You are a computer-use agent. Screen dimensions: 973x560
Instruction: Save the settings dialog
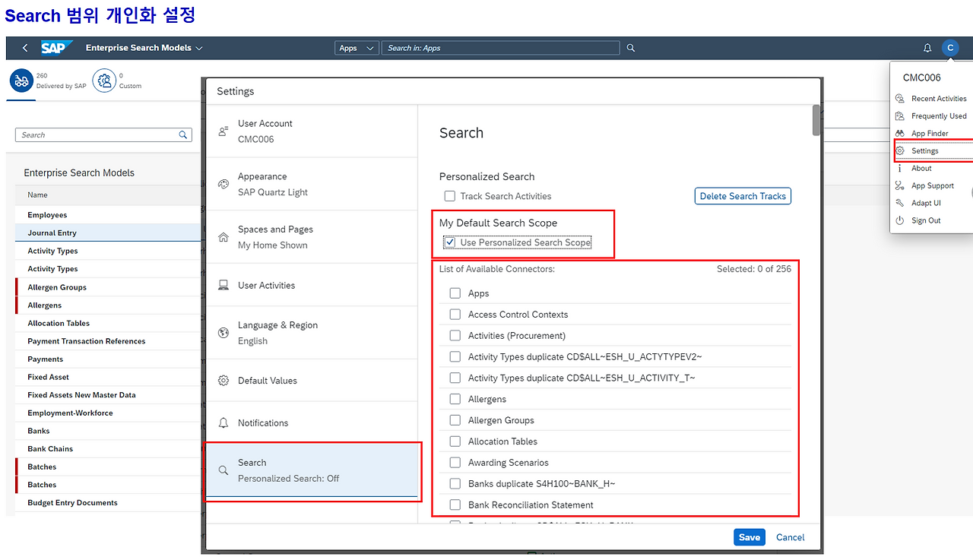[x=750, y=537]
